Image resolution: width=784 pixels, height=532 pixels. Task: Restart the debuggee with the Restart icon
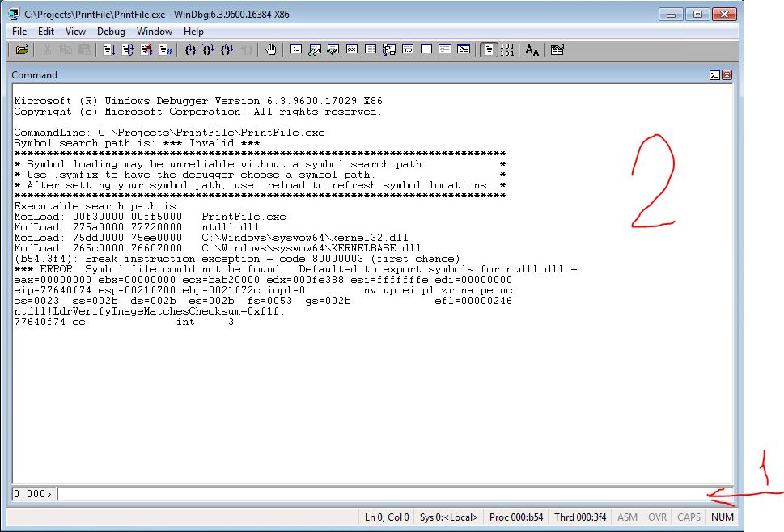pos(128,49)
